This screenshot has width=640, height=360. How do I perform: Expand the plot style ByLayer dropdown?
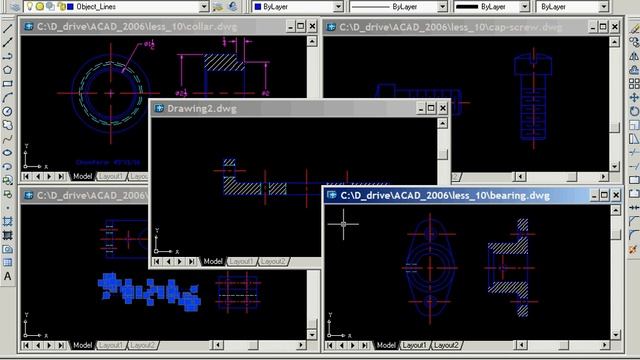click(x=603, y=7)
